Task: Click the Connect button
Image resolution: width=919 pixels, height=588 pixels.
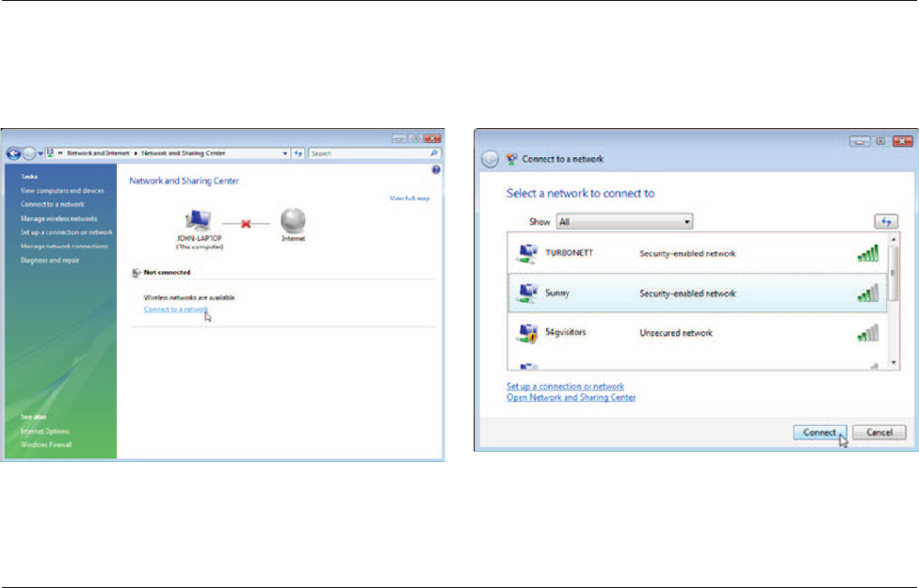Action: coord(820,432)
